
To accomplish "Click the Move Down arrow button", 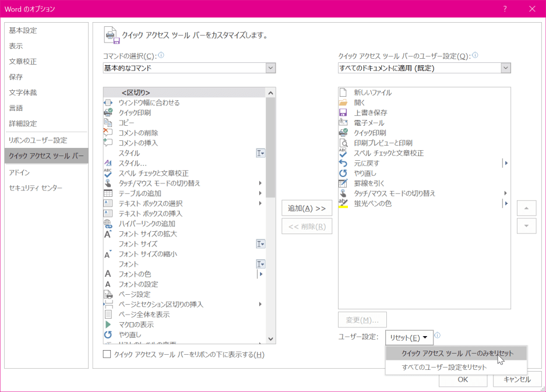I will pyautogui.click(x=527, y=226).
